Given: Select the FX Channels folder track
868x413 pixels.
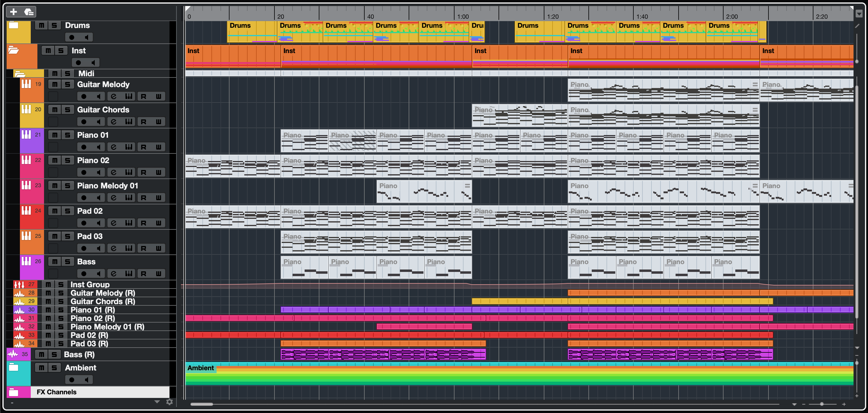Looking at the screenshot, I should [x=57, y=392].
